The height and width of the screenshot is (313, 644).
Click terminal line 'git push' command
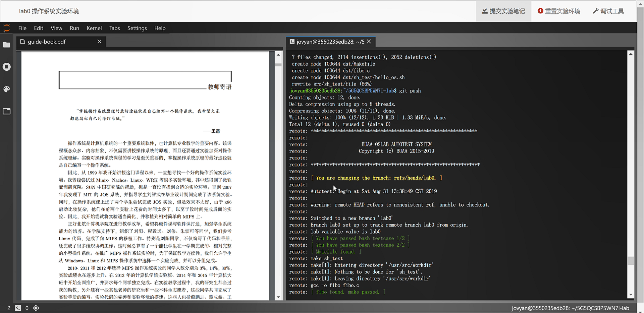tap(410, 91)
